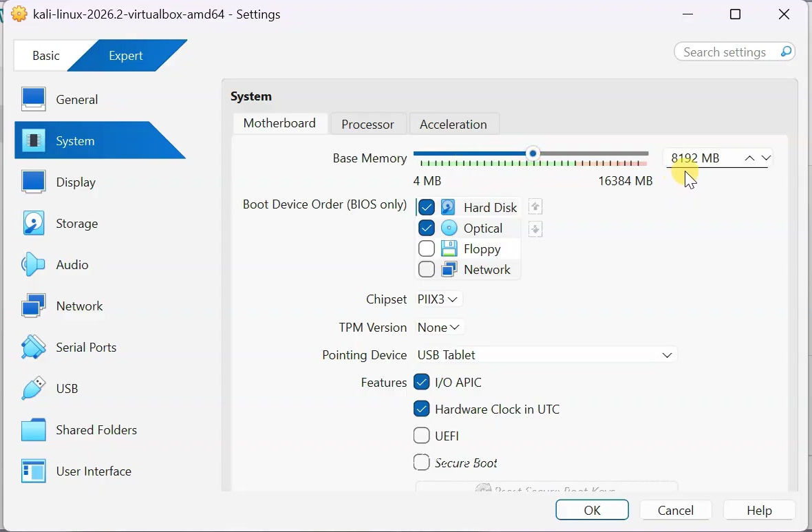Viewport: 812px width, 532px height.
Task: Switch to Expert settings mode
Action: click(126, 56)
